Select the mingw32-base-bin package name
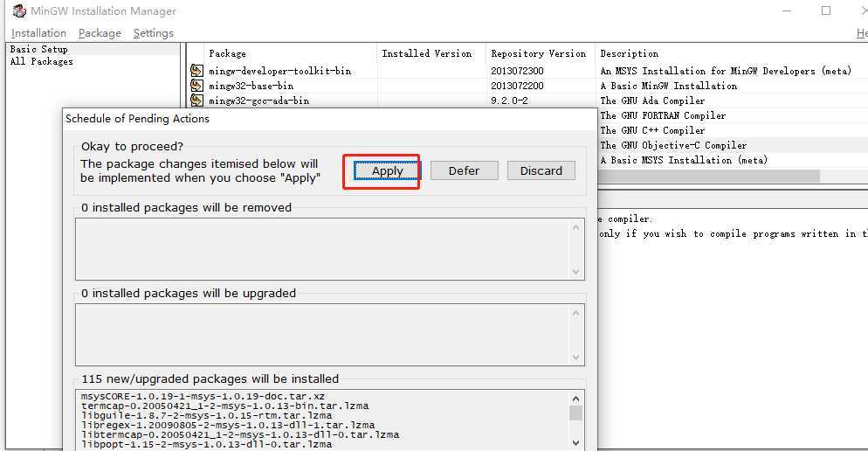Viewport: 868px width, 451px height. tap(251, 86)
